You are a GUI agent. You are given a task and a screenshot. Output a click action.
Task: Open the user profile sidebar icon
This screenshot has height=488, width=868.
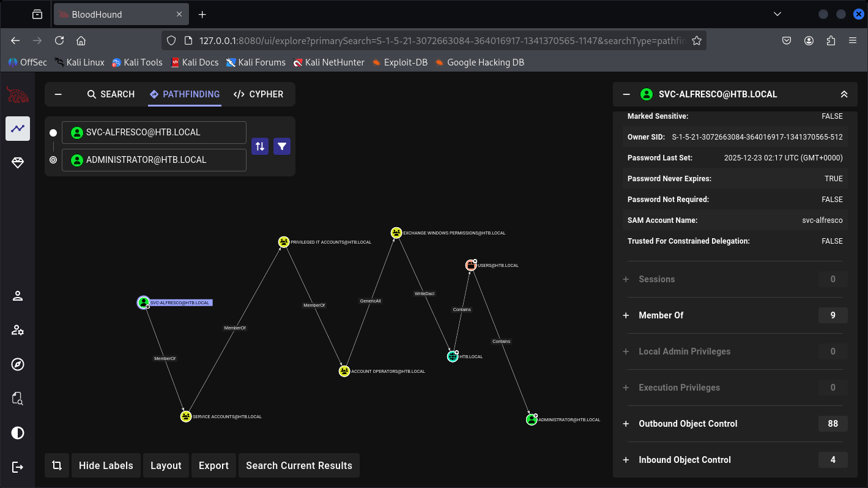coord(18,296)
